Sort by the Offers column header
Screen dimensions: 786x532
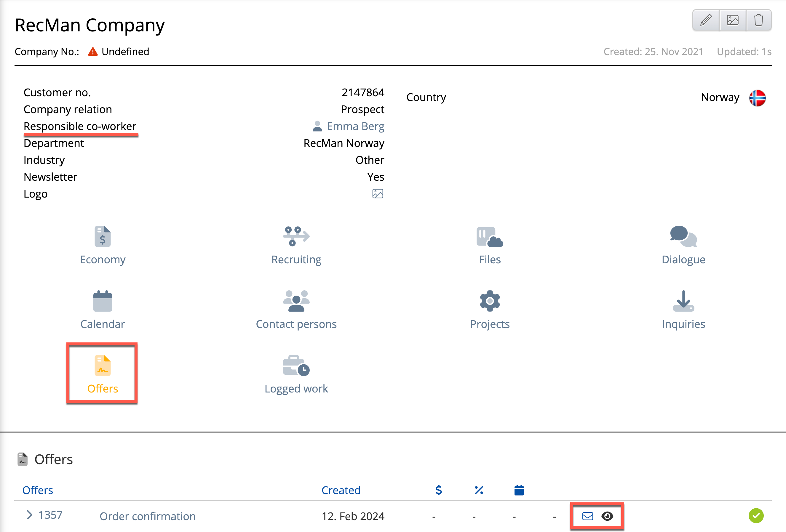coord(38,490)
